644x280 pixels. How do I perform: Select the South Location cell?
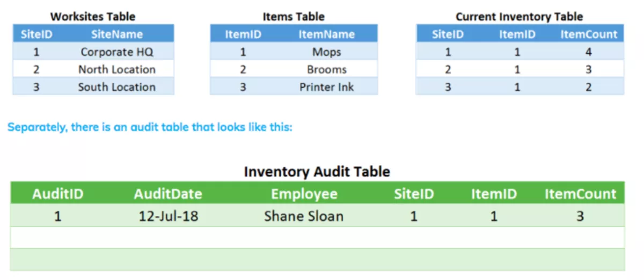[117, 87]
